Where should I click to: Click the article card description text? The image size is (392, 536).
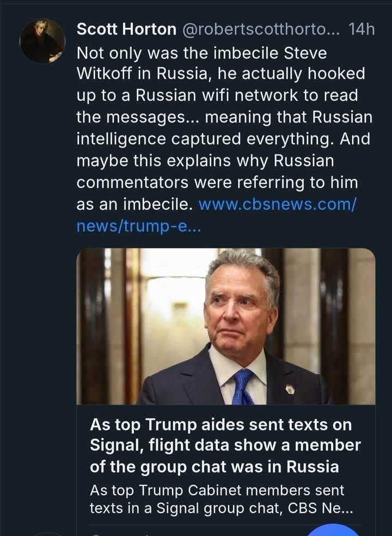click(220, 500)
